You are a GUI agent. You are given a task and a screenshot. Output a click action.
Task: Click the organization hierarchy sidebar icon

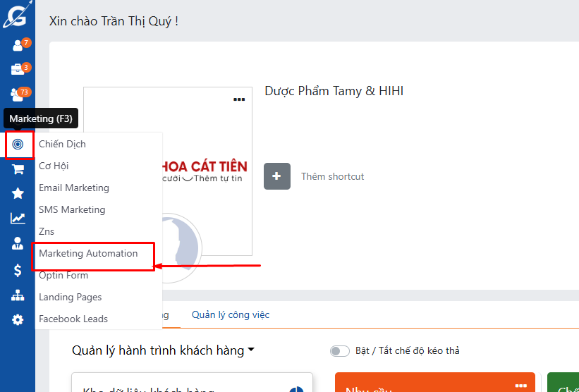pos(18,295)
